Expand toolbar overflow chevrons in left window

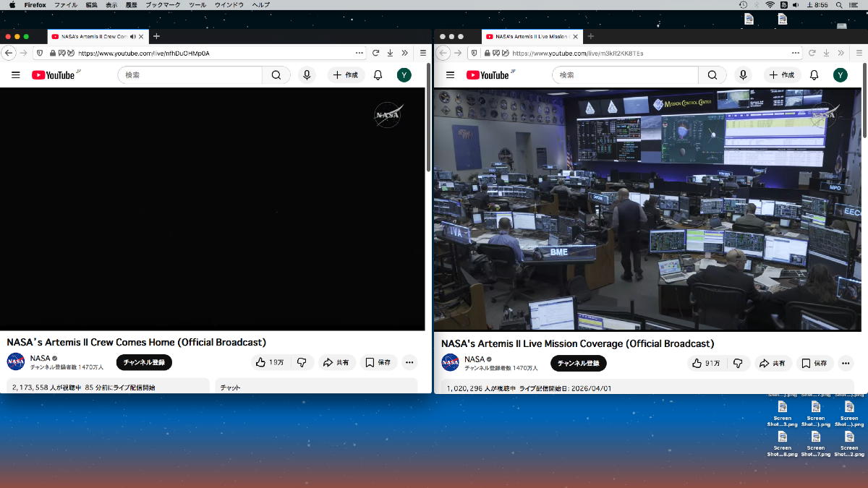pyautogui.click(x=404, y=53)
